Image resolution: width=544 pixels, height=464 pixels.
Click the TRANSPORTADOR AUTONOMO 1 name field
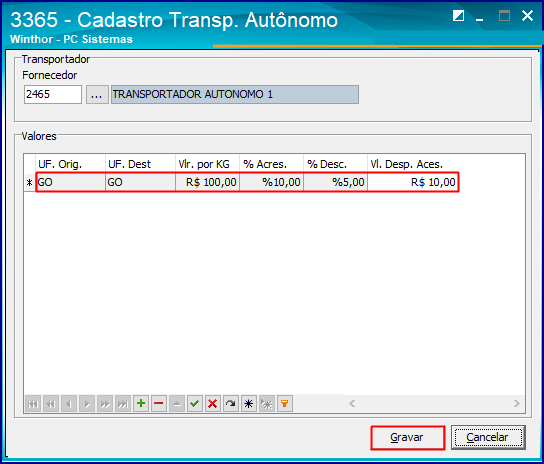click(x=235, y=94)
